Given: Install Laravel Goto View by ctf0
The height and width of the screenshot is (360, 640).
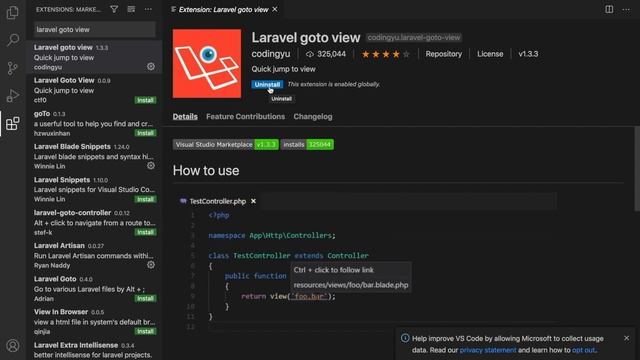Looking at the screenshot, I should coord(145,100).
